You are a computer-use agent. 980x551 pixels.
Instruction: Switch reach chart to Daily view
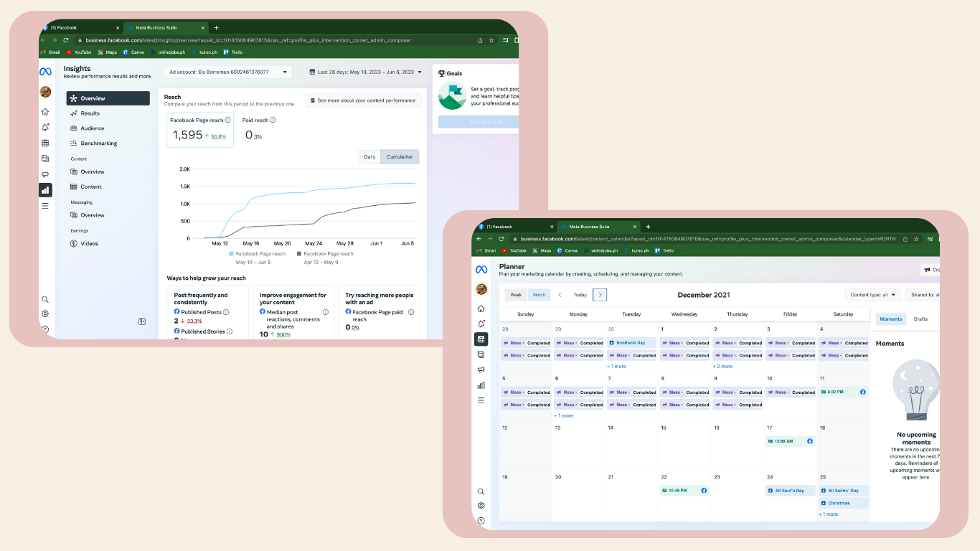tap(369, 156)
